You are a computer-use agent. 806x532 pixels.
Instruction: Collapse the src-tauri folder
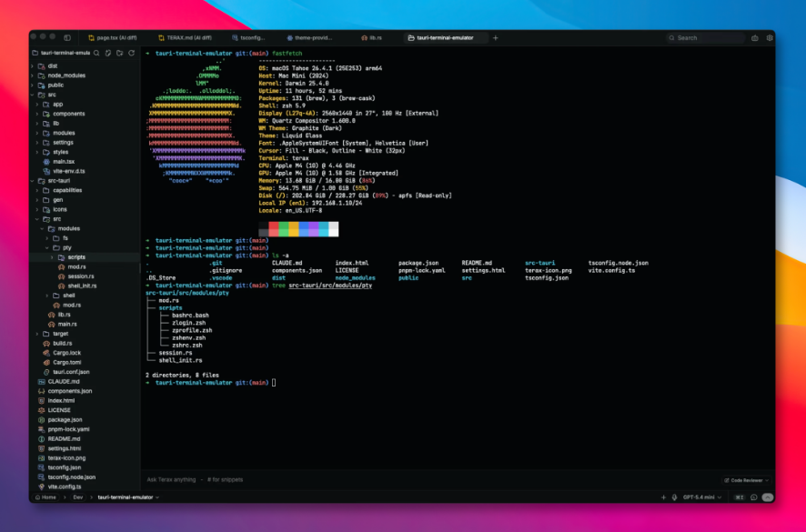[x=33, y=180]
